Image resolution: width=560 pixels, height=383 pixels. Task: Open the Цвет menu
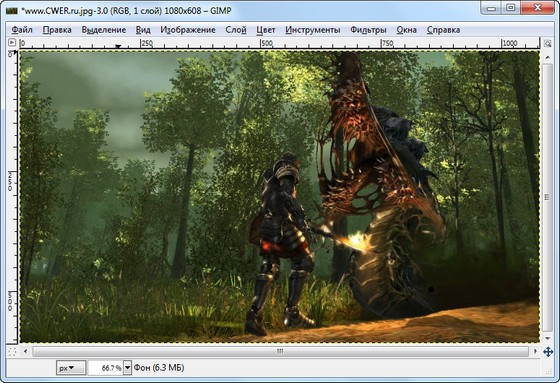click(266, 30)
